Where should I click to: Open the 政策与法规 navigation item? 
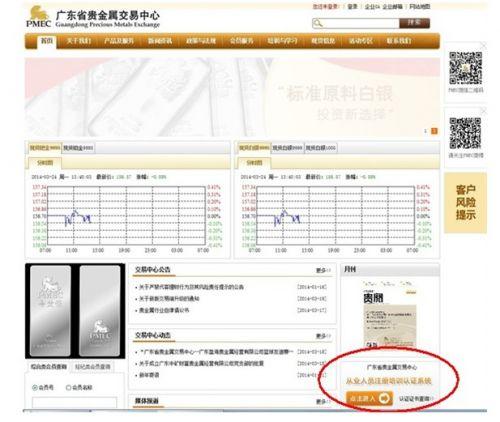pos(201,41)
